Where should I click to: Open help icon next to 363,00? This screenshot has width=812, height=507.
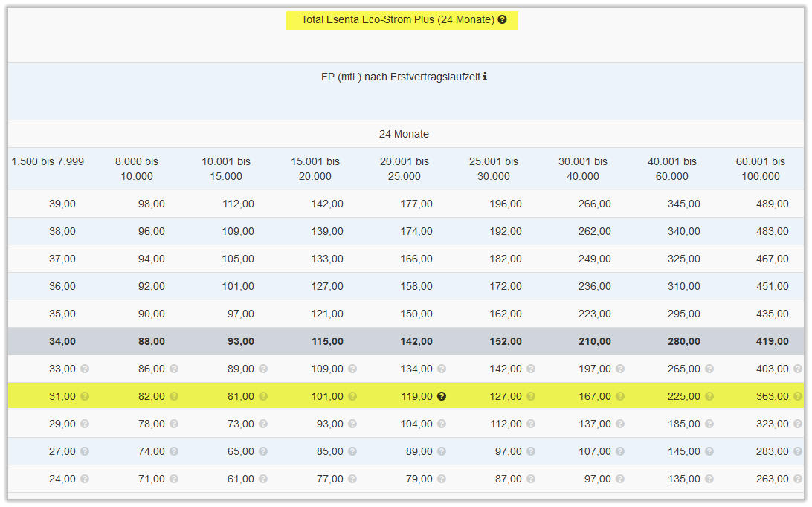point(798,397)
